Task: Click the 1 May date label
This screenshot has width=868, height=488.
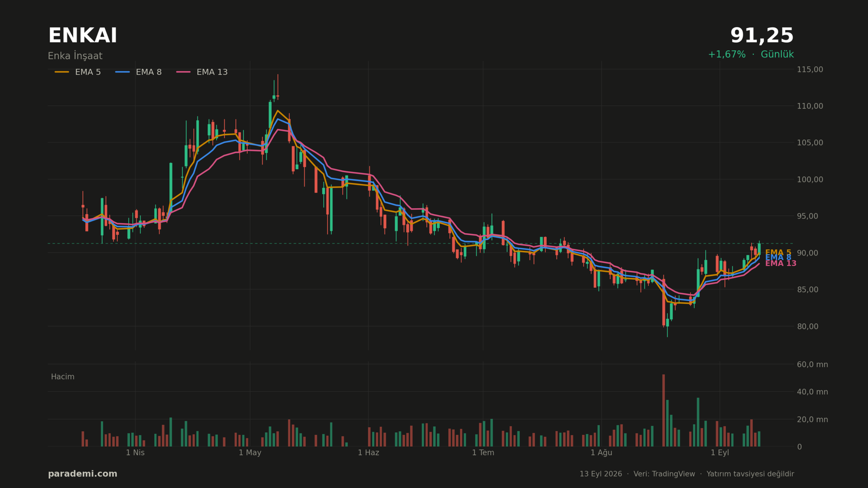Action: pyautogui.click(x=250, y=453)
